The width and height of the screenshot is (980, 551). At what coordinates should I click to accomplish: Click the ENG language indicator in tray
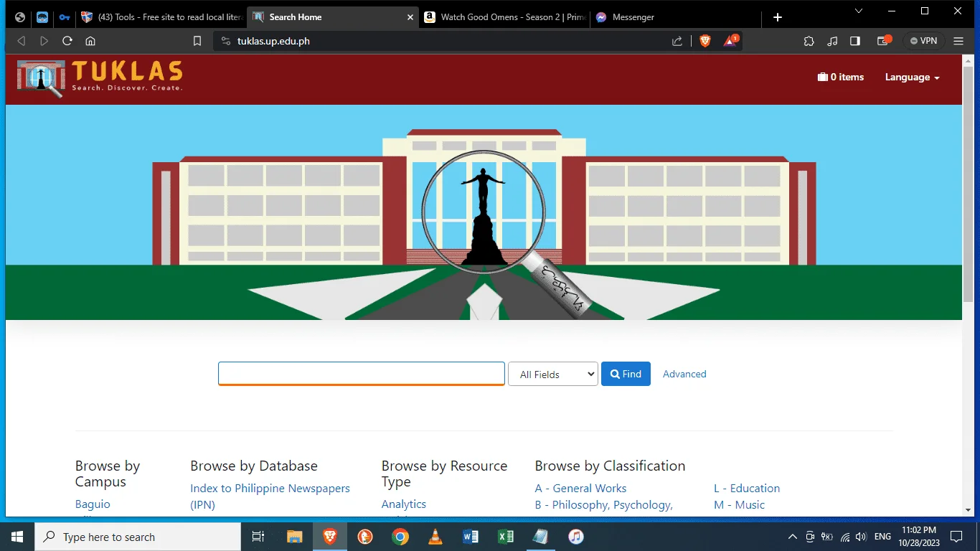[883, 537]
